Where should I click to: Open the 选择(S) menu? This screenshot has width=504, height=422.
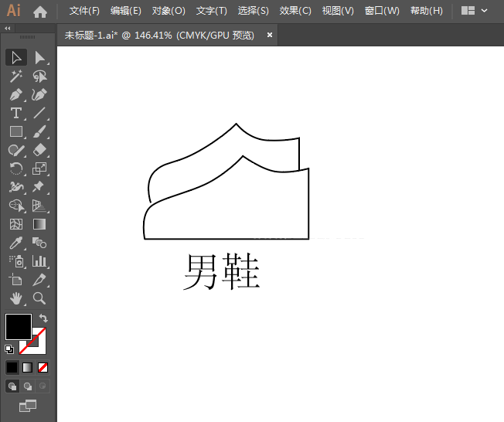(x=253, y=11)
